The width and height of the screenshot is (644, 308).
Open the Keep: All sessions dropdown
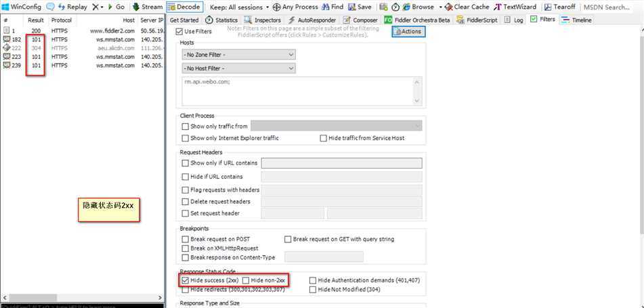[240, 7]
